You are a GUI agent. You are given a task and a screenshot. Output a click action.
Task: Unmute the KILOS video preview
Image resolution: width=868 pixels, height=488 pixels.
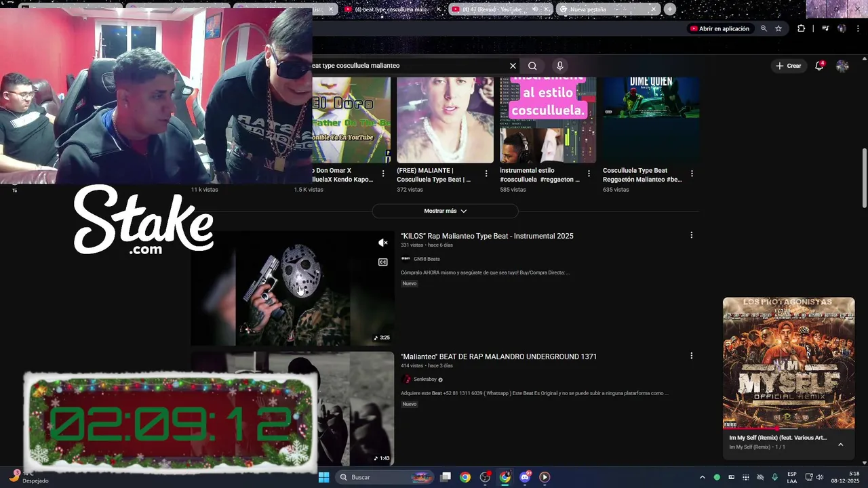[x=382, y=243]
